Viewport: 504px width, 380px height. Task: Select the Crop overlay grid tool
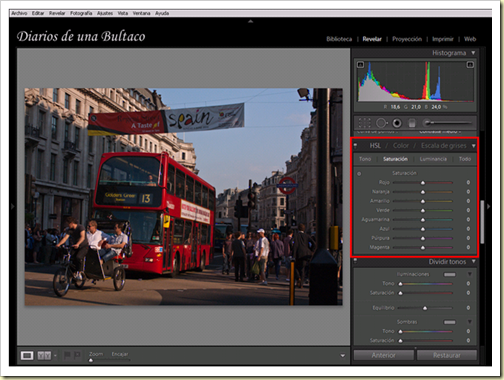tap(364, 123)
